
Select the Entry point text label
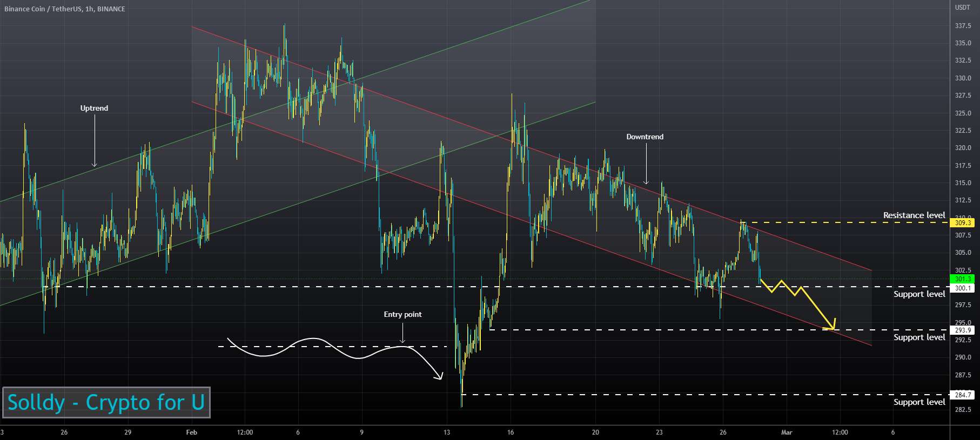click(402, 314)
